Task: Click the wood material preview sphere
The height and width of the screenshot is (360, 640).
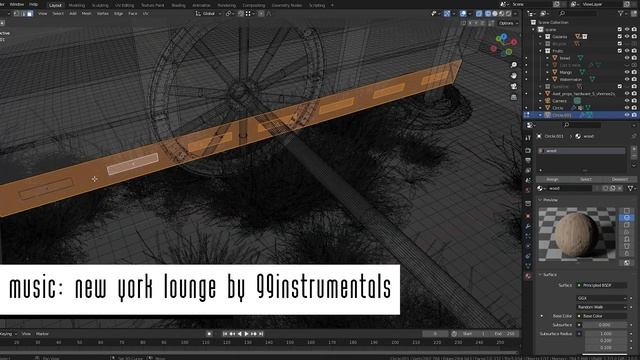Action: pyautogui.click(x=576, y=234)
